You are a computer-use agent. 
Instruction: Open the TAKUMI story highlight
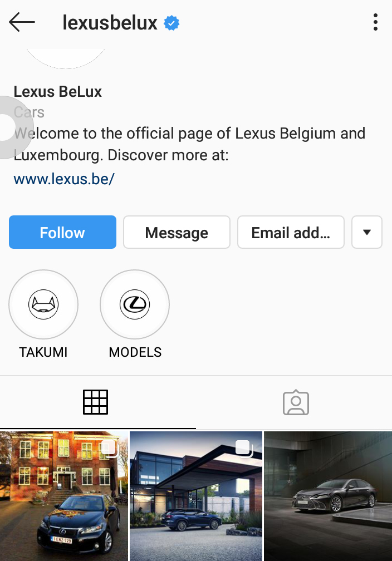(43, 304)
